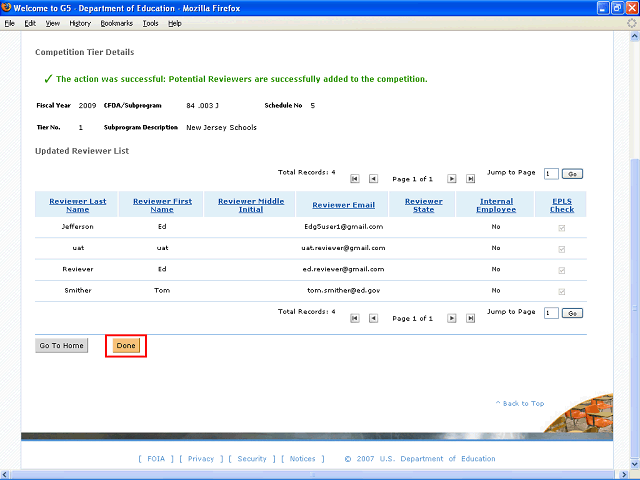Go to first page in top pager
Screen dimensions: 640x480
[355, 179]
